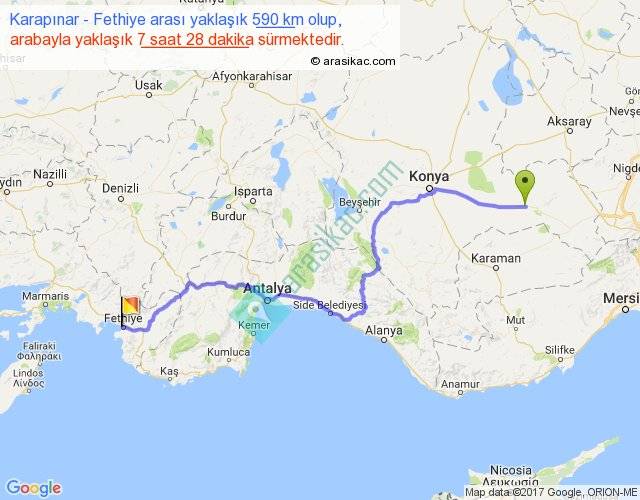Click the Google logo
Image resolution: width=640 pixels, height=500 pixels.
click(34, 488)
